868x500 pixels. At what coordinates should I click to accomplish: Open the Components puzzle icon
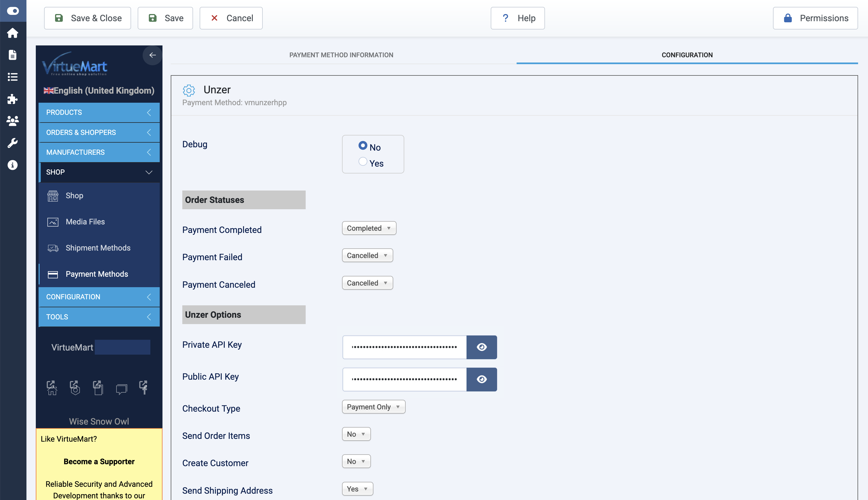(13, 99)
